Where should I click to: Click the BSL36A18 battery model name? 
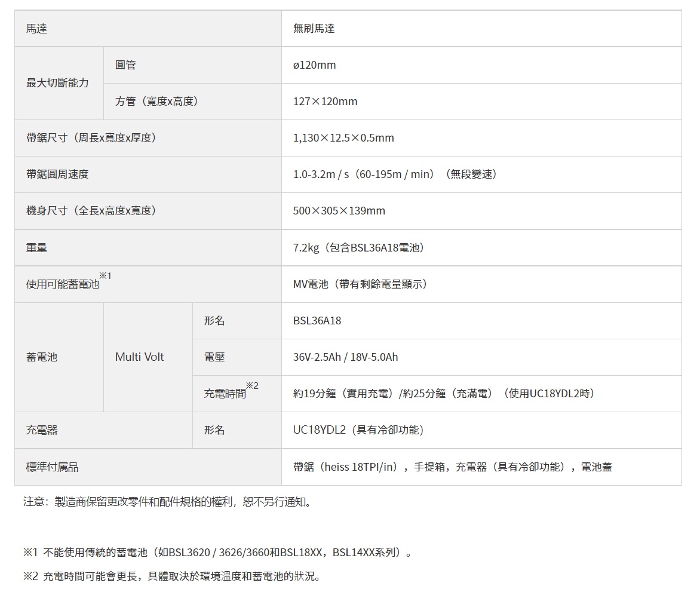pos(317,321)
